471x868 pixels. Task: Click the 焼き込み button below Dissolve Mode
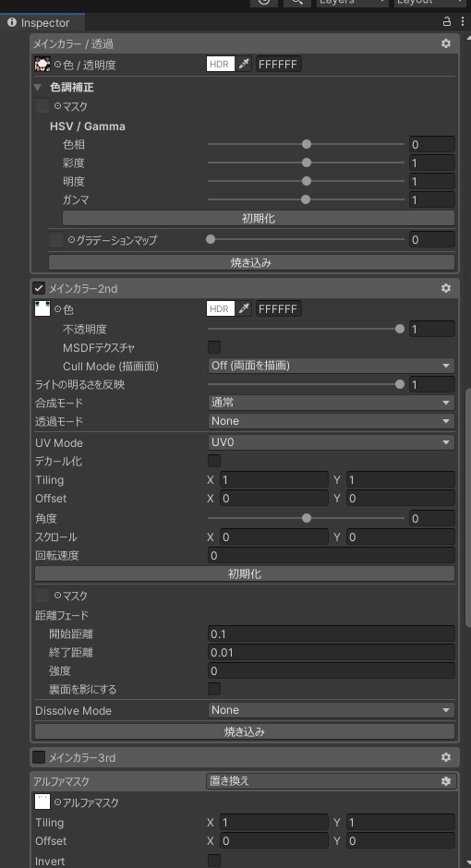pos(245,731)
